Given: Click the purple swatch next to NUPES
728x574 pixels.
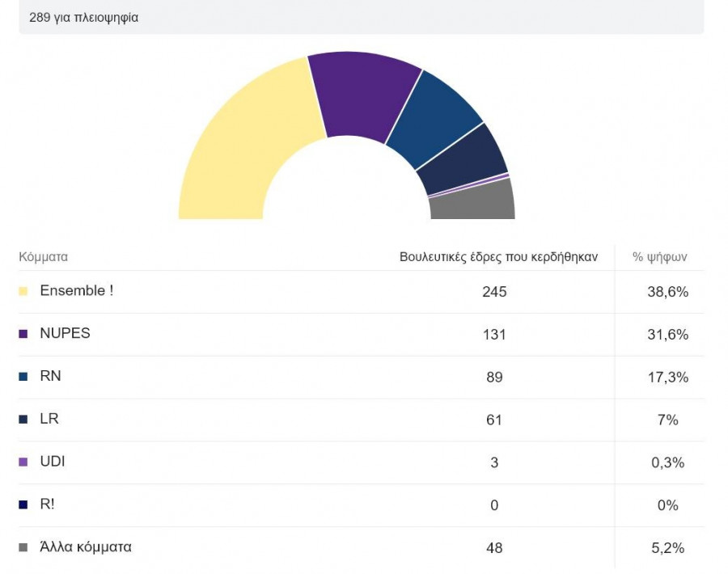Looking at the screenshot, I should (23, 334).
